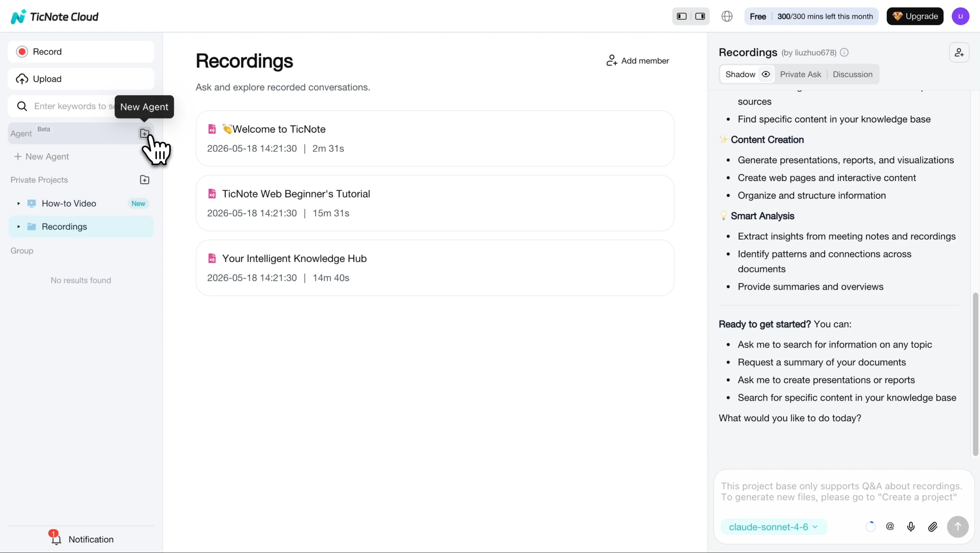Expand the Recordings folder arrow
Image resolution: width=980 pixels, height=553 pixels.
click(18, 227)
